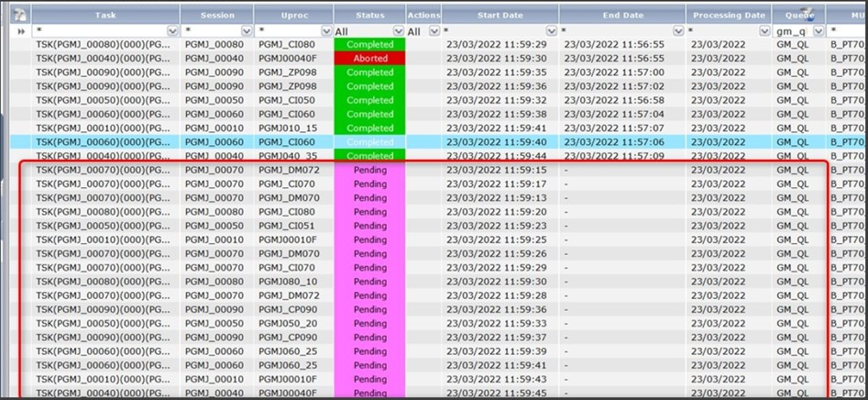Open the Start Date filter dropdown
This screenshot has height=400, width=868.
pyautogui.click(x=552, y=31)
